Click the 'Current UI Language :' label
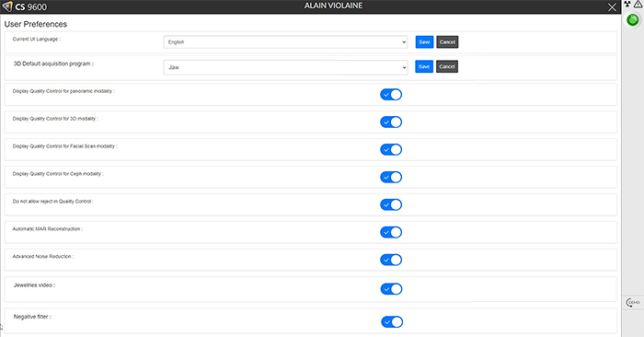 (x=37, y=39)
